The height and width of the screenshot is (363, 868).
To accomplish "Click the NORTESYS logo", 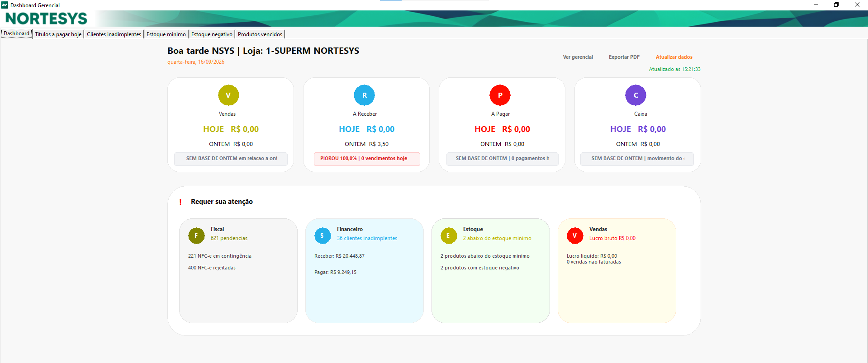I will (46, 19).
